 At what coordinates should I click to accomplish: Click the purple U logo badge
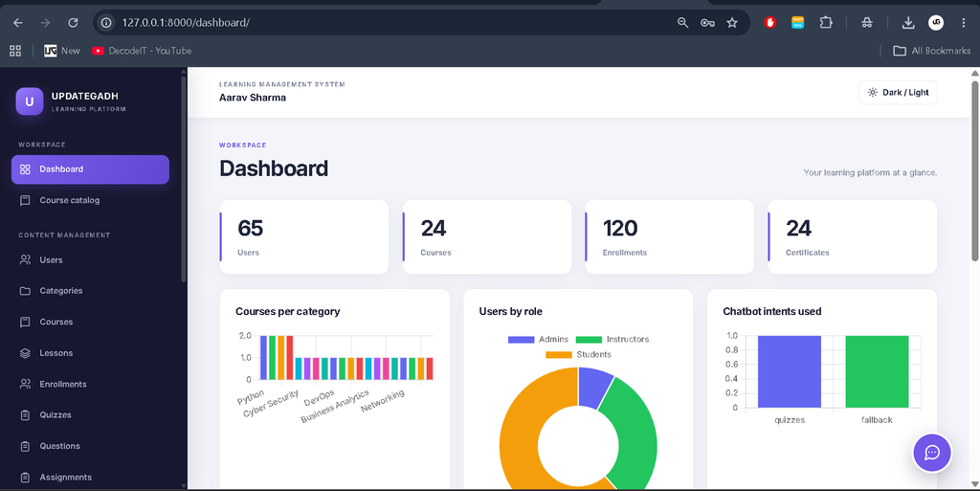30,101
